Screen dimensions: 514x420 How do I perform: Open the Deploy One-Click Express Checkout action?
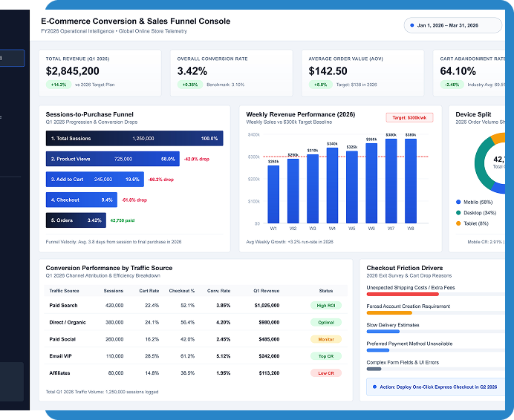(x=436, y=387)
